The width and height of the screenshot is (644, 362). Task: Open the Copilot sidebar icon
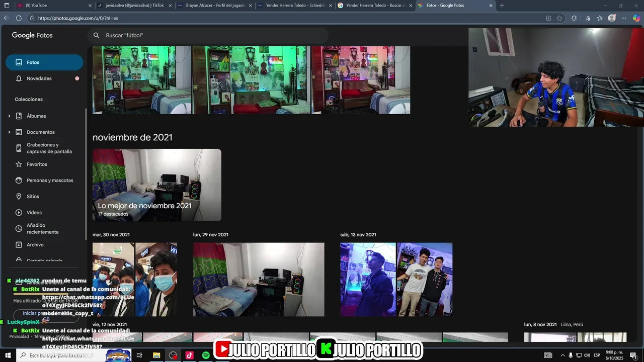[x=636, y=18]
